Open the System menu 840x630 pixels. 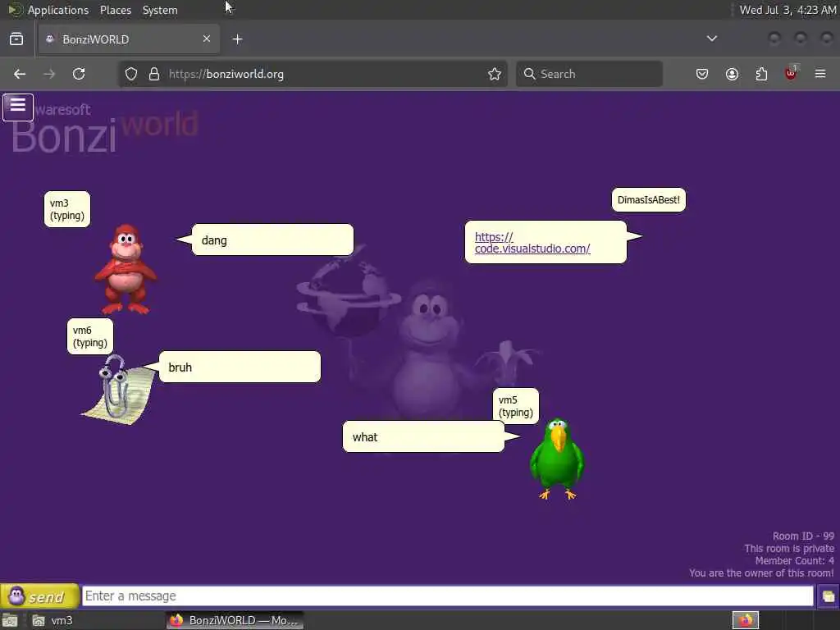[x=160, y=10]
